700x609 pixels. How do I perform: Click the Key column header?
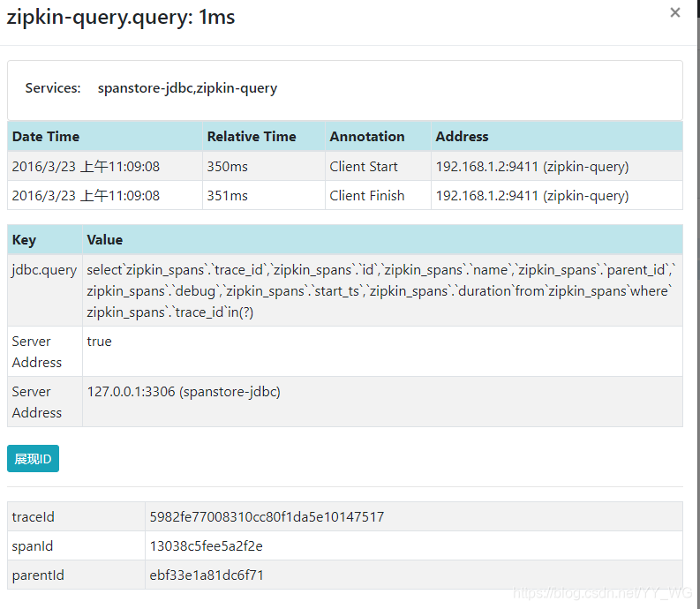pyautogui.click(x=45, y=240)
